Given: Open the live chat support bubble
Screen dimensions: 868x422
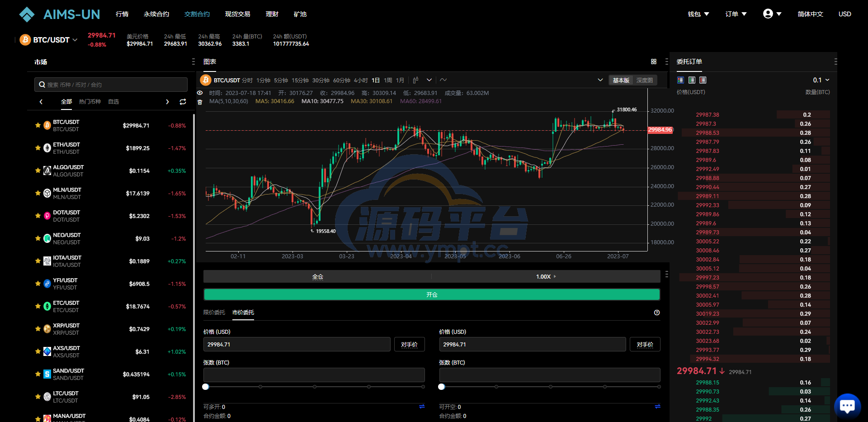Looking at the screenshot, I should tap(847, 406).
